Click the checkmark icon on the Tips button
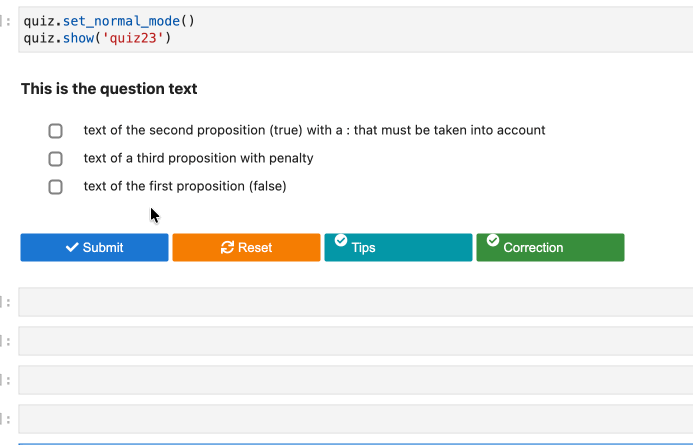The height and width of the screenshot is (445, 693). click(341, 240)
